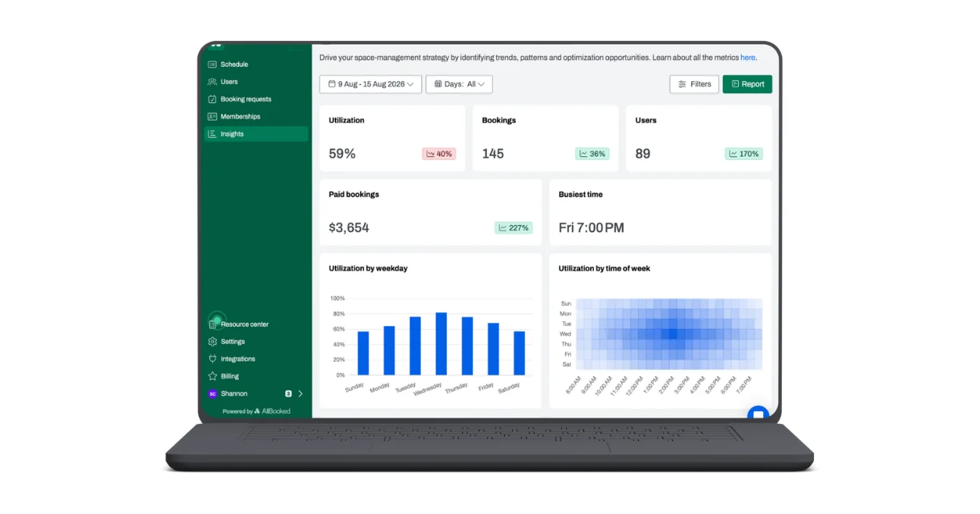
Task: Click the Sun row label in the heatmap
Action: pos(566,304)
